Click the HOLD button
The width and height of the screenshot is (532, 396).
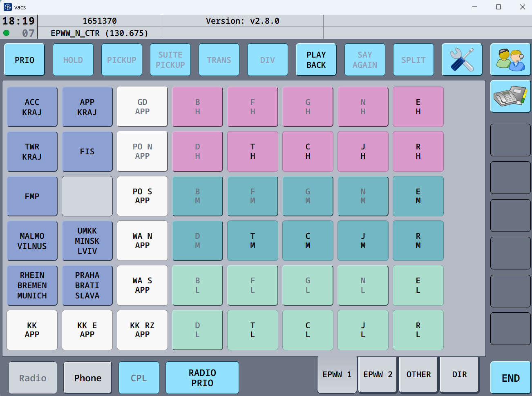click(73, 60)
